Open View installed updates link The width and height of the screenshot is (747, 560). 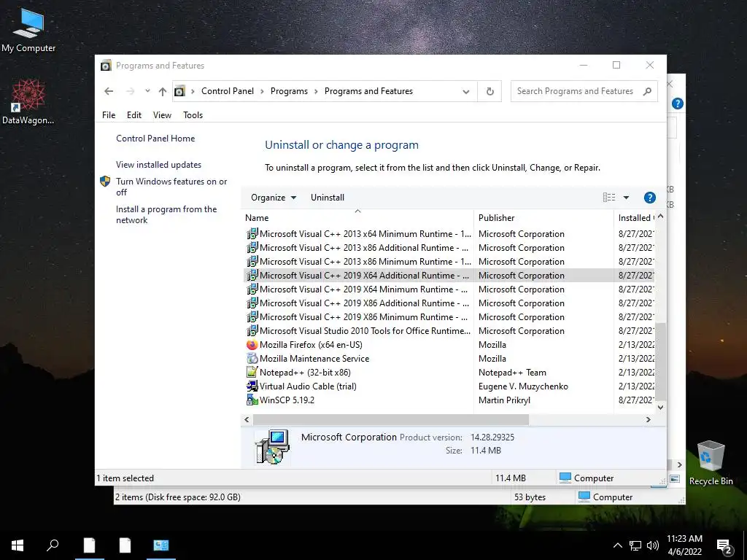(158, 165)
